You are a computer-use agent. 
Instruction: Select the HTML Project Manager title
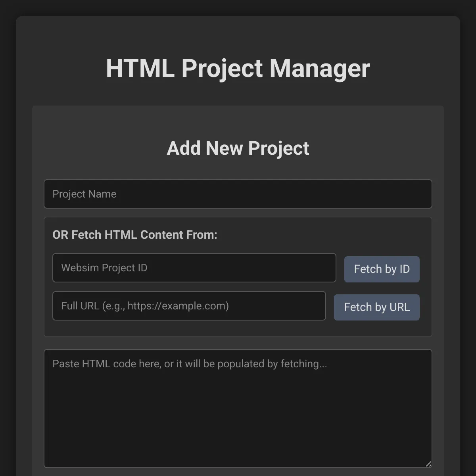pos(238,68)
